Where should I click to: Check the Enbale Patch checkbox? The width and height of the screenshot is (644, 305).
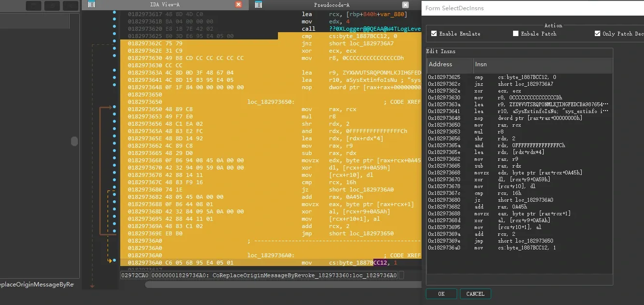[x=515, y=34]
